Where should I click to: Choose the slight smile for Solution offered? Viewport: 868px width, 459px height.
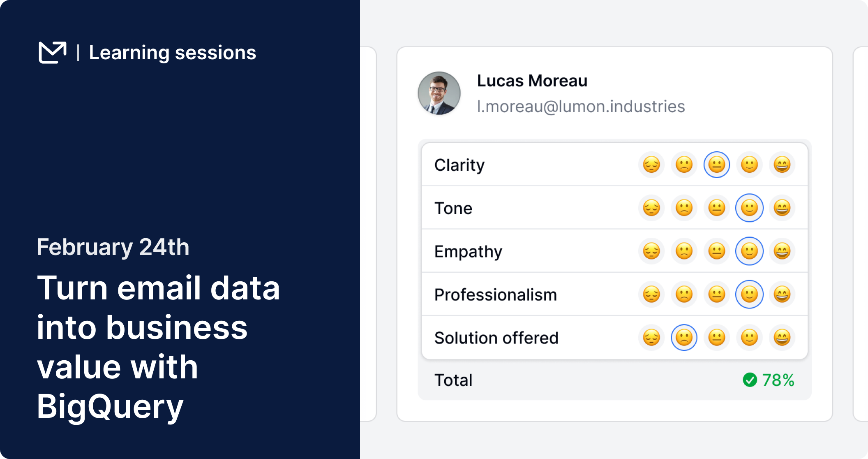(x=749, y=338)
